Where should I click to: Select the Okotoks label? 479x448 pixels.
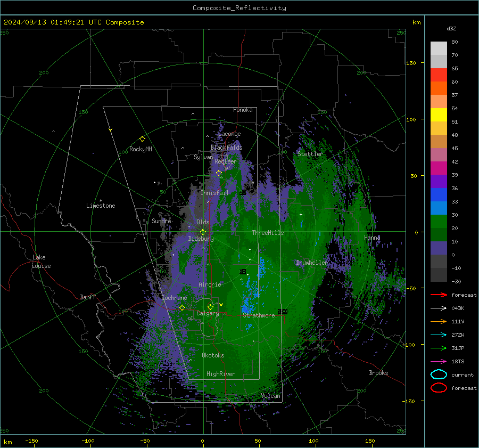pyautogui.click(x=213, y=355)
